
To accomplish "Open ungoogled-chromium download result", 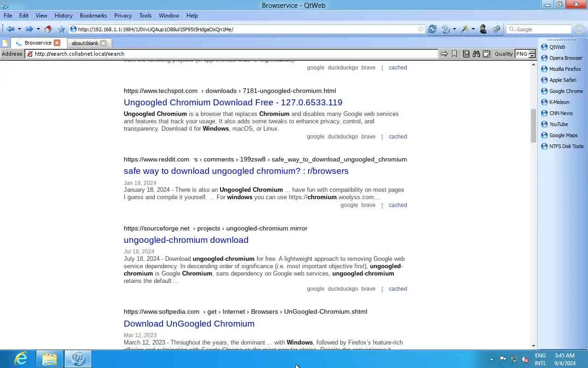I will click(x=186, y=240).
